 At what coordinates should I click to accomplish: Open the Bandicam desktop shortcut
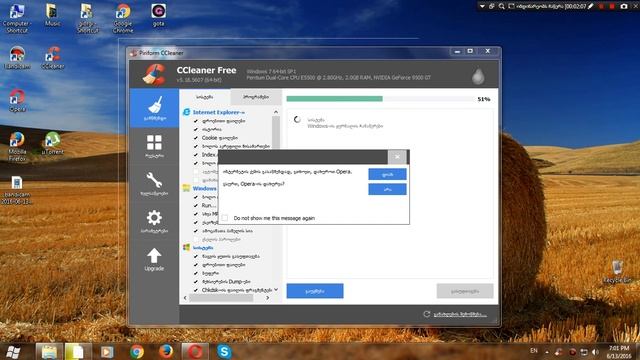click(x=17, y=58)
